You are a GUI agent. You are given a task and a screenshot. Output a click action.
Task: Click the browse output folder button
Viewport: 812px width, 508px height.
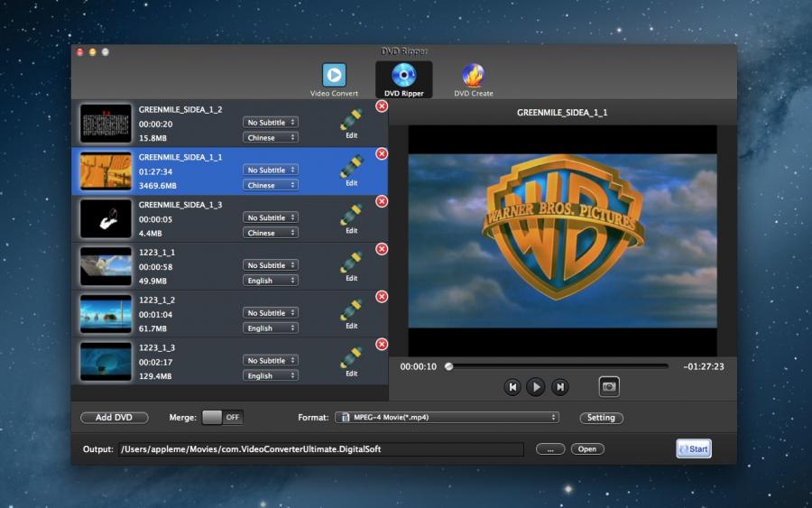click(550, 449)
